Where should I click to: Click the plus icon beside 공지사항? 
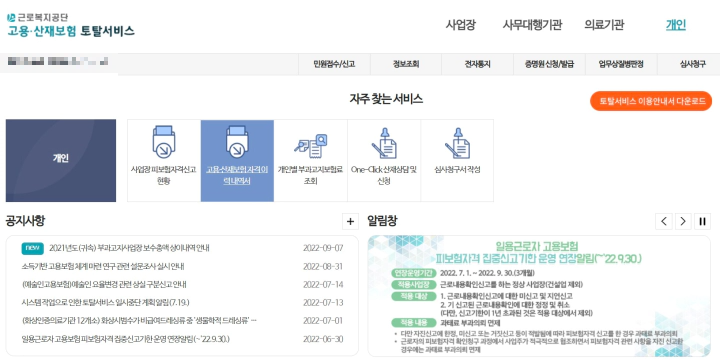click(x=350, y=221)
